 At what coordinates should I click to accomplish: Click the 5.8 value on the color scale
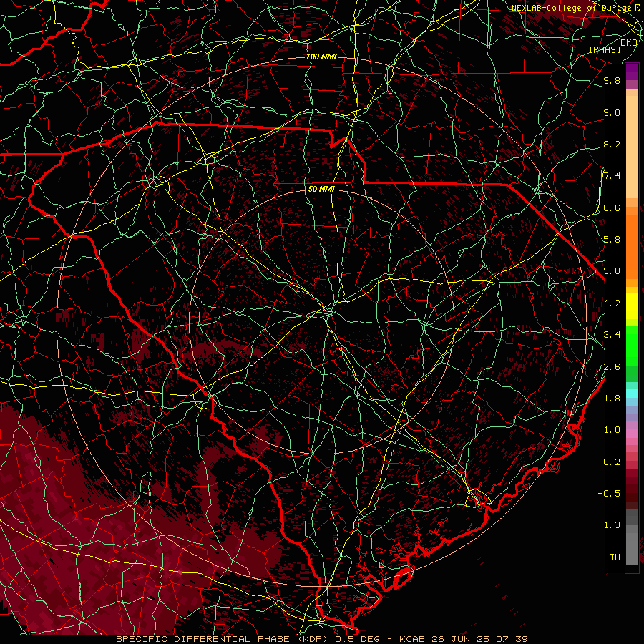pyautogui.click(x=612, y=240)
